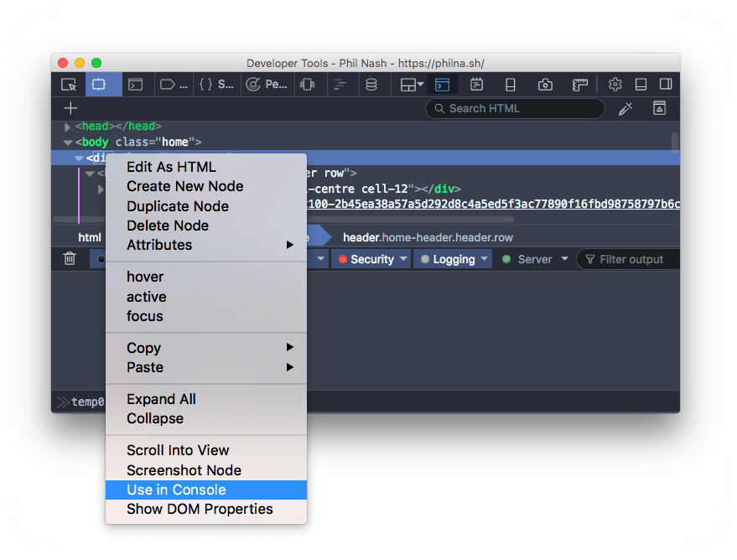Toggle the split console button
This screenshot has width=737, height=560.
(x=443, y=85)
